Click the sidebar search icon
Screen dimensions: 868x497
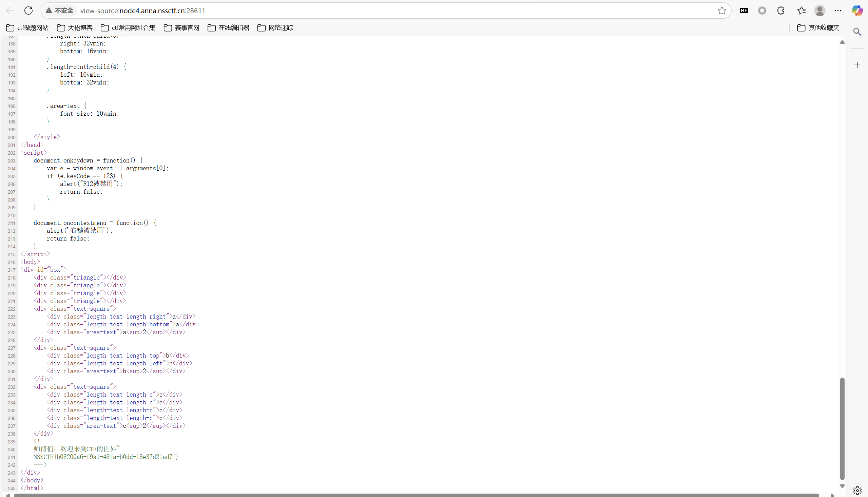coord(857,32)
